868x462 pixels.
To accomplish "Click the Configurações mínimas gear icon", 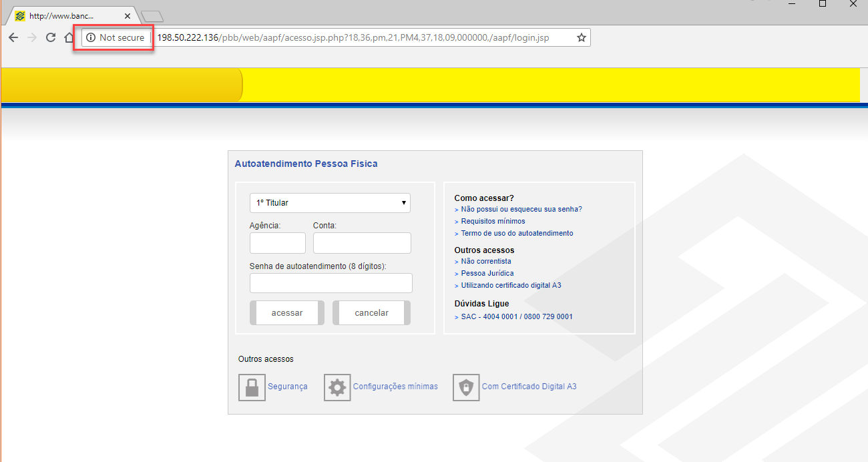I will click(x=337, y=387).
